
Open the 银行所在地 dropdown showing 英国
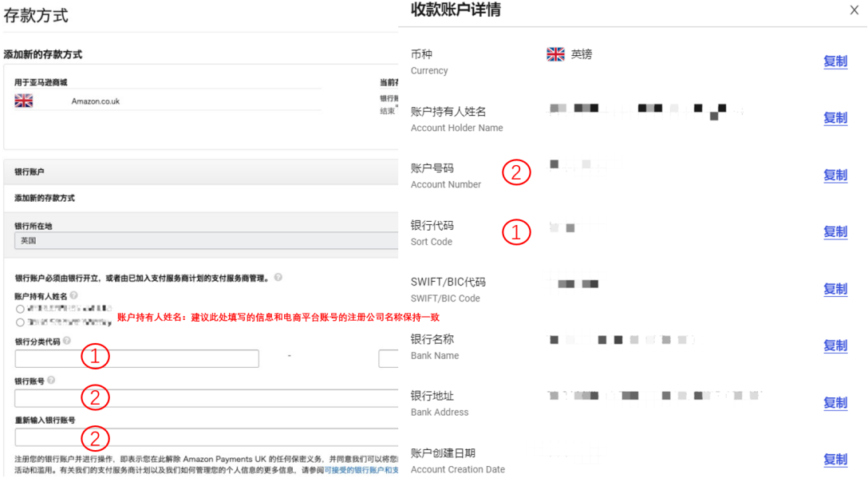(x=206, y=240)
